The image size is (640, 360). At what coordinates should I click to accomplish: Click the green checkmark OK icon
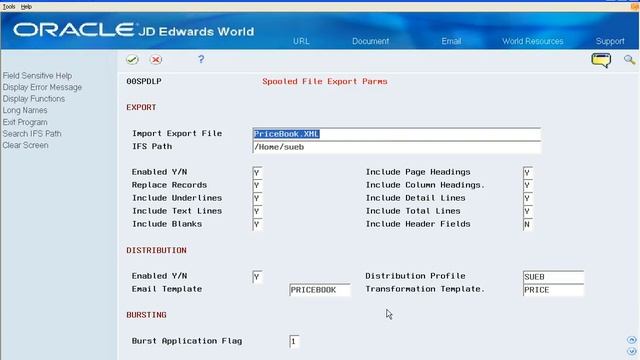pos(132,60)
